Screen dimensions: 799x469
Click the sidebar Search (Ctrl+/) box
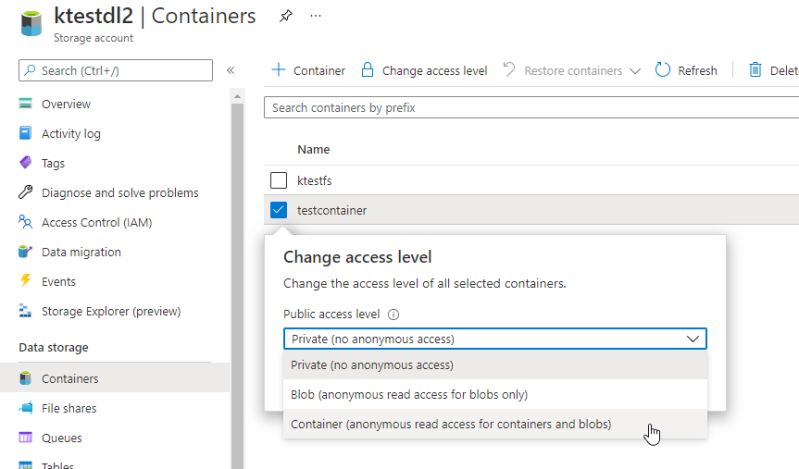pyautogui.click(x=116, y=70)
